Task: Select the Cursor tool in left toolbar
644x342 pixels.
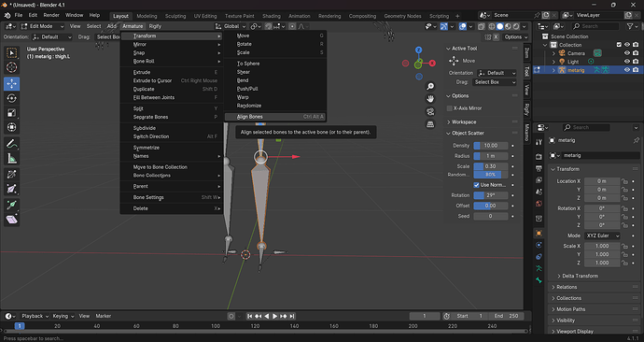Action: [x=11, y=67]
